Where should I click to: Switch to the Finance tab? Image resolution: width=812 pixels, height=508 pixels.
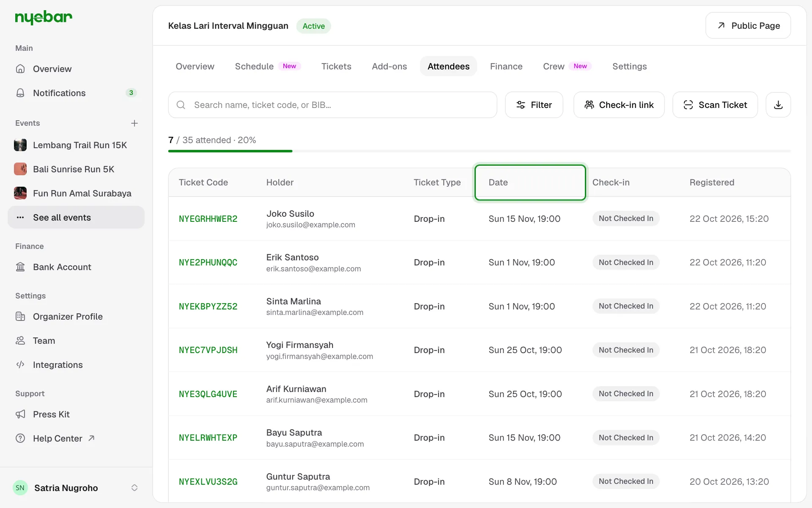point(506,66)
